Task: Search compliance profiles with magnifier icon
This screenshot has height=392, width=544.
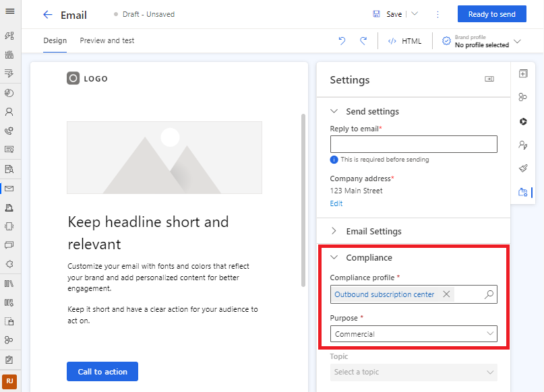Action: pyautogui.click(x=489, y=294)
